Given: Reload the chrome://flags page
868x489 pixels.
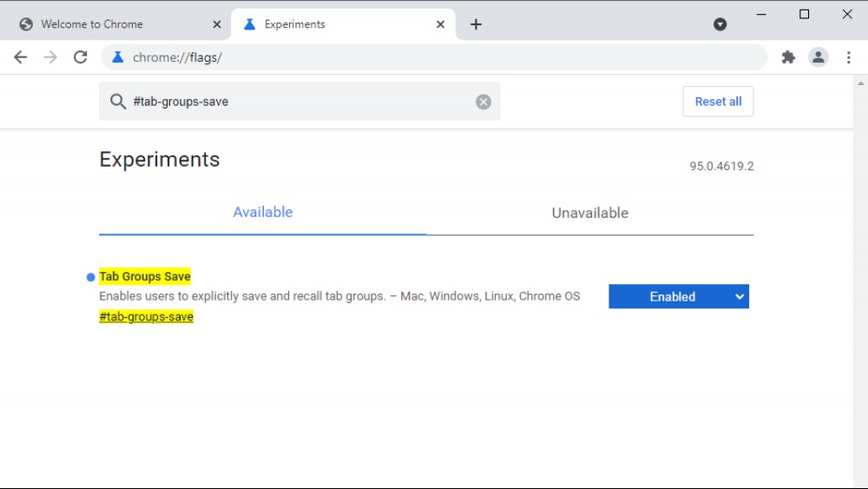Looking at the screenshot, I should coord(80,57).
